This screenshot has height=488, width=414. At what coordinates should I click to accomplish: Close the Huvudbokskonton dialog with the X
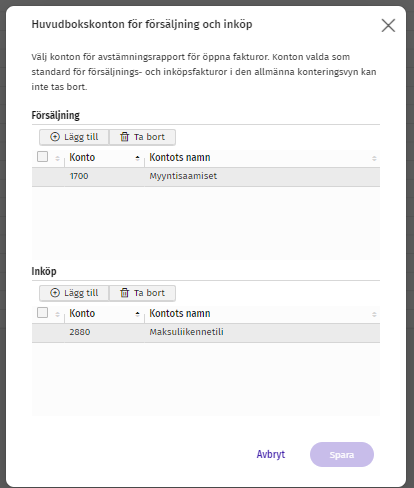click(388, 25)
